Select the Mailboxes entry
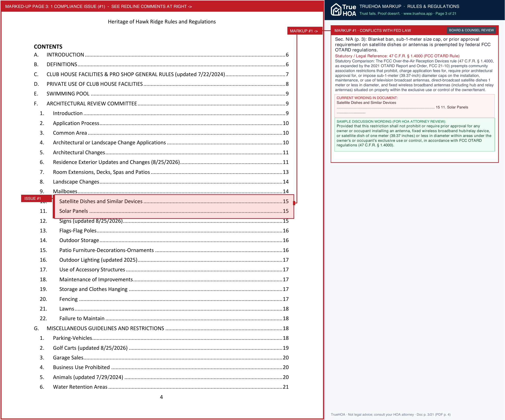Image resolution: width=505 pixels, height=420 pixels. coord(164,191)
